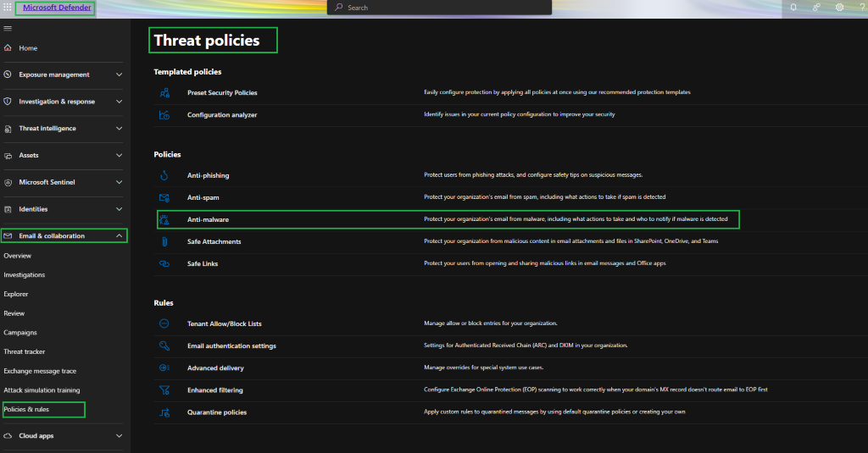
Task: Click the Configuration analyzer icon
Action: (164, 115)
